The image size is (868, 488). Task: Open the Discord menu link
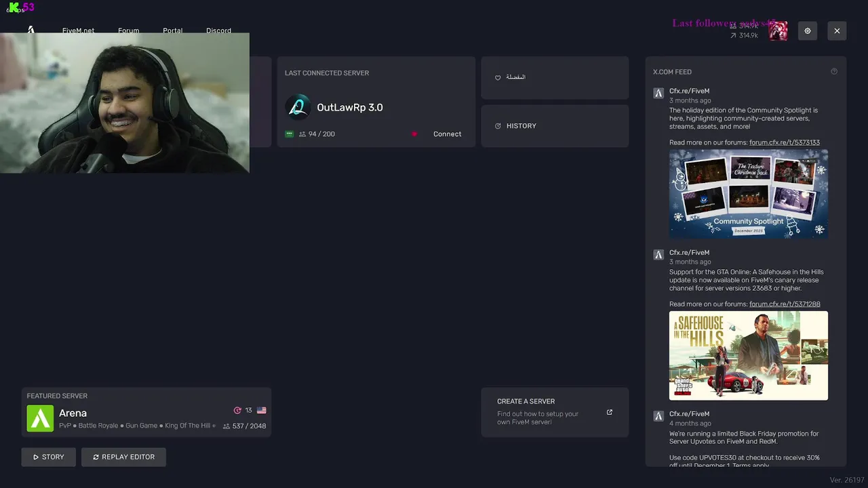218,30
